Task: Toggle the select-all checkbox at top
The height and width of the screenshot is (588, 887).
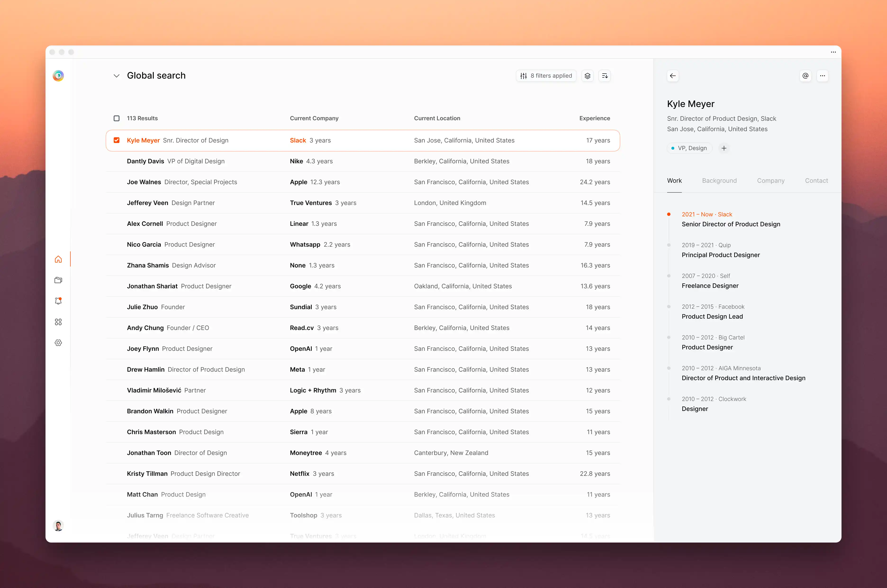Action: tap(117, 118)
